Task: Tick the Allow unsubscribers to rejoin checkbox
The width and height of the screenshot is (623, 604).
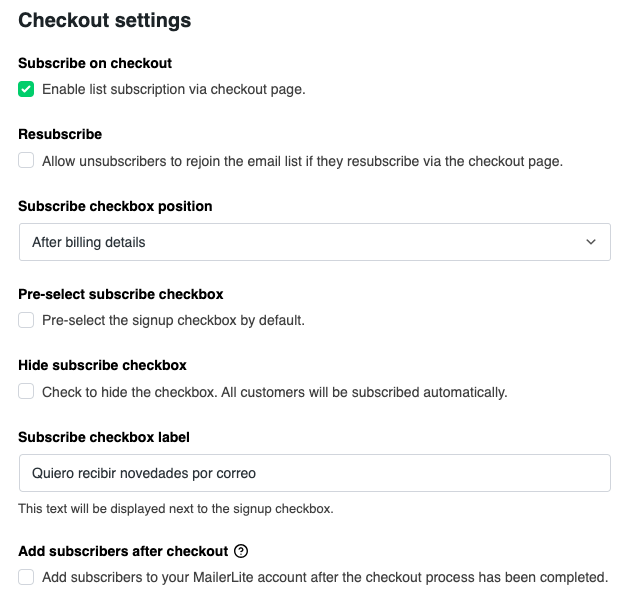Action: tap(26, 161)
